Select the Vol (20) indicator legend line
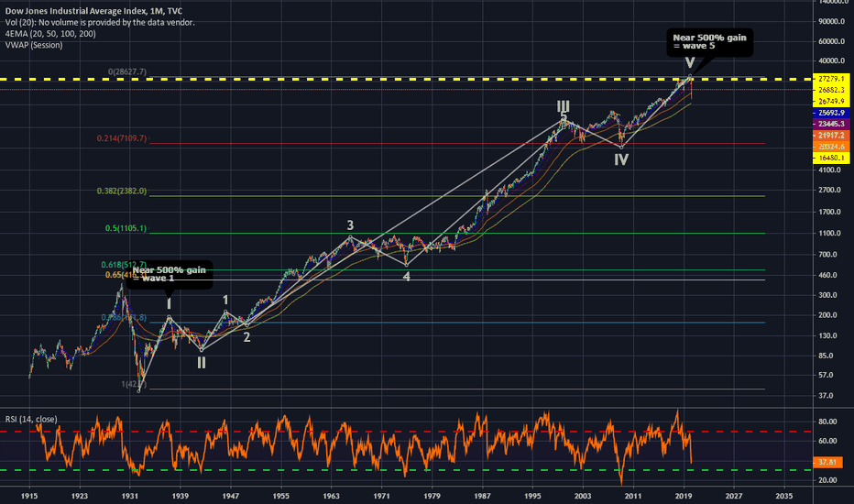The width and height of the screenshot is (854, 504). [x=100, y=22]
